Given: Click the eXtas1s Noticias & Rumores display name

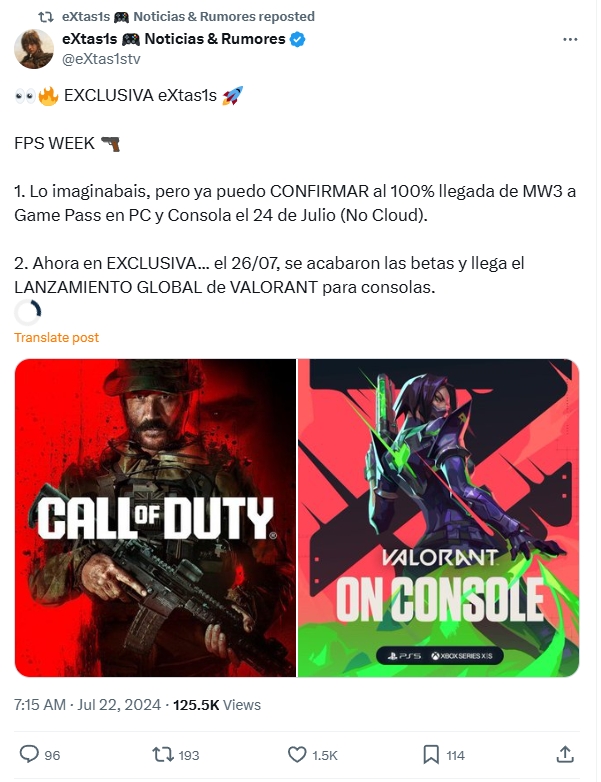Looking at the screenshot, I should click(174, 39).
